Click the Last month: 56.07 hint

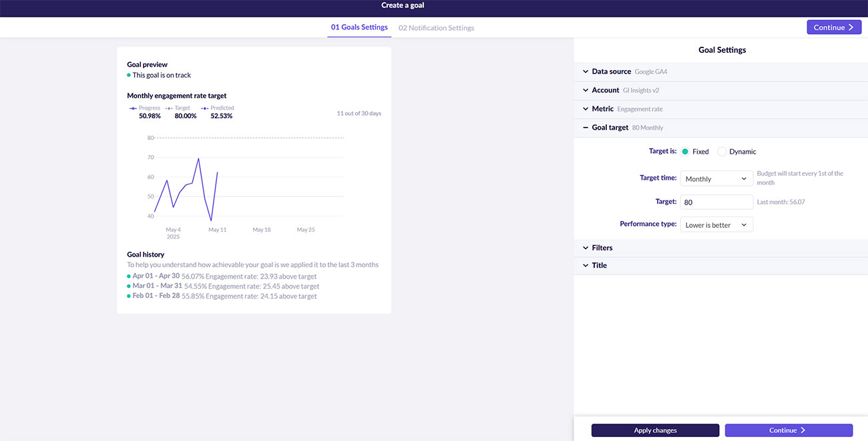pos(781,202)
